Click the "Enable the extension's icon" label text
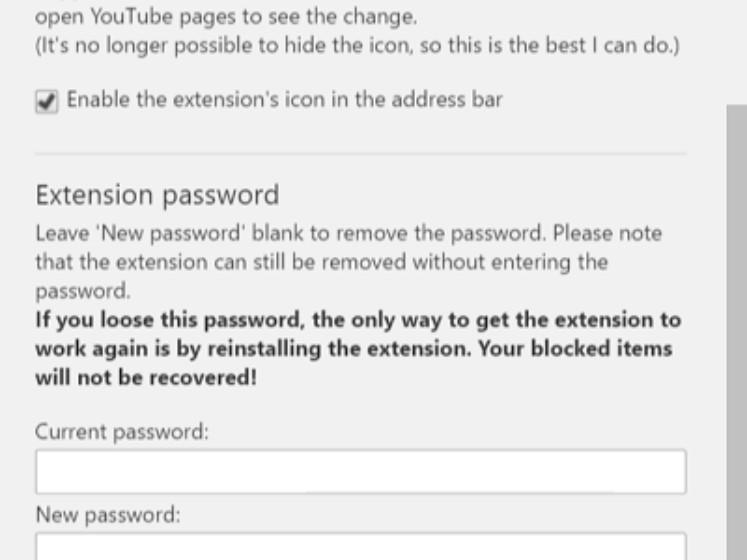The image size is (747, 560). (x=284, y=100)
